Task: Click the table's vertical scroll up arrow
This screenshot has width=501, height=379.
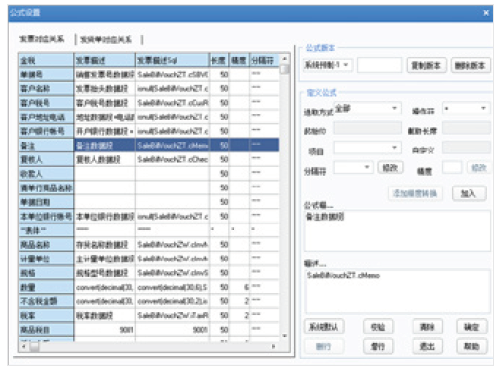Action: (285, 59)
